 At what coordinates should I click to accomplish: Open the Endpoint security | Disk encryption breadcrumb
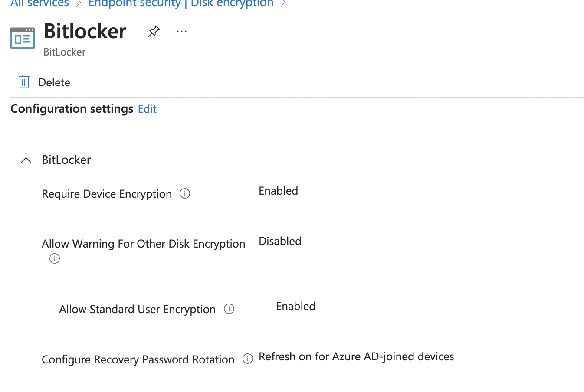[x=181, y=4]
